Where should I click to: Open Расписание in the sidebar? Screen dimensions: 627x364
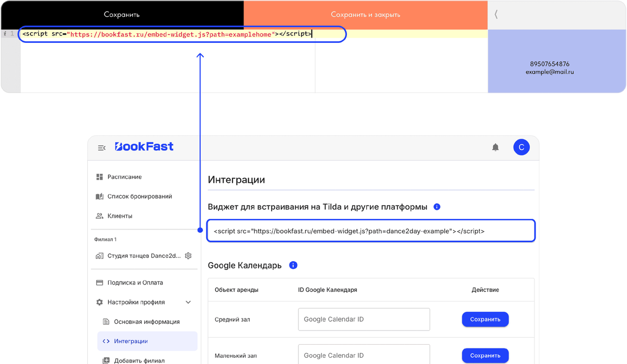click(124, 177)
